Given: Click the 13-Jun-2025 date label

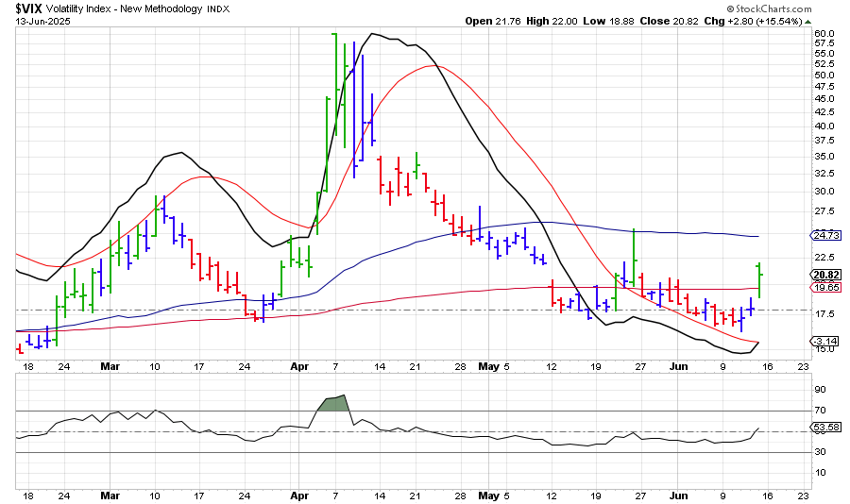Looking at the screenshot, I should (x=38, y=21).
